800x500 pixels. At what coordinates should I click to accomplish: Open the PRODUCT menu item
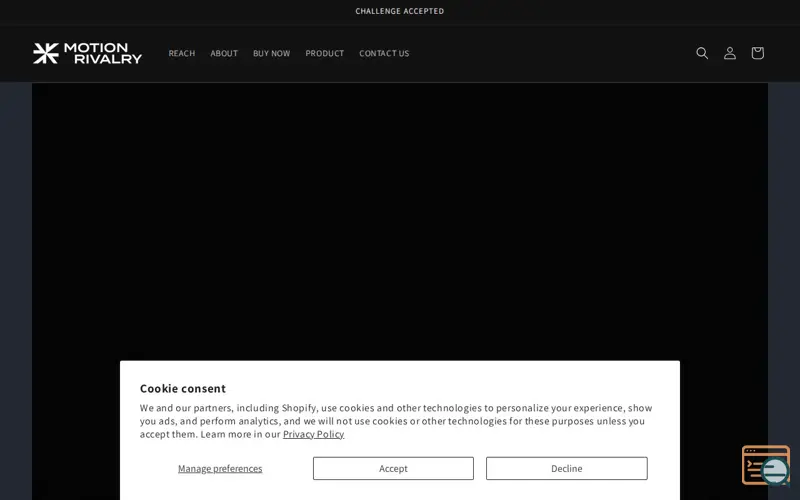pyautogui.click(x=324, y=53)
